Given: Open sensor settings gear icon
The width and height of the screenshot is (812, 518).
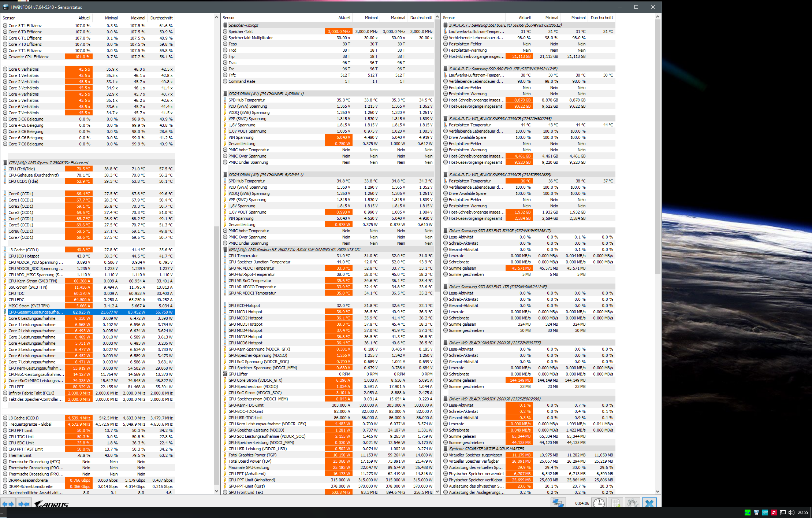Looking at the screenshot, I should pyautogui.click(x=632, y=503).
